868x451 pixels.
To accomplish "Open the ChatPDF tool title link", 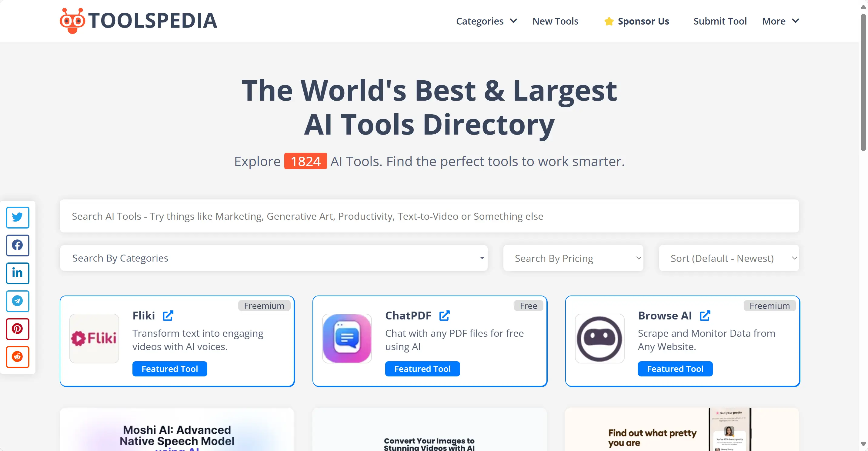I will coord(408,316).
